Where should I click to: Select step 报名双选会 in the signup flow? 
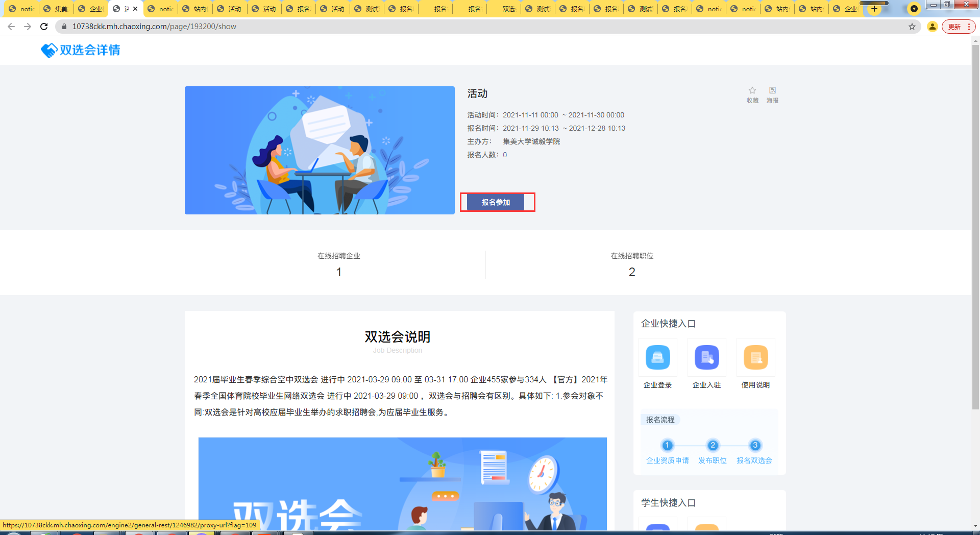point(754,452)
